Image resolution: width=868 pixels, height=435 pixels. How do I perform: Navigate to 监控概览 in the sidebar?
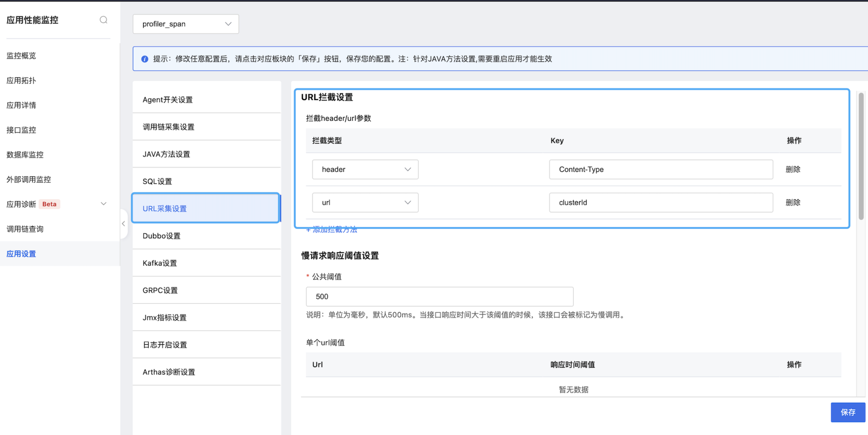click(x=21, y=55)
